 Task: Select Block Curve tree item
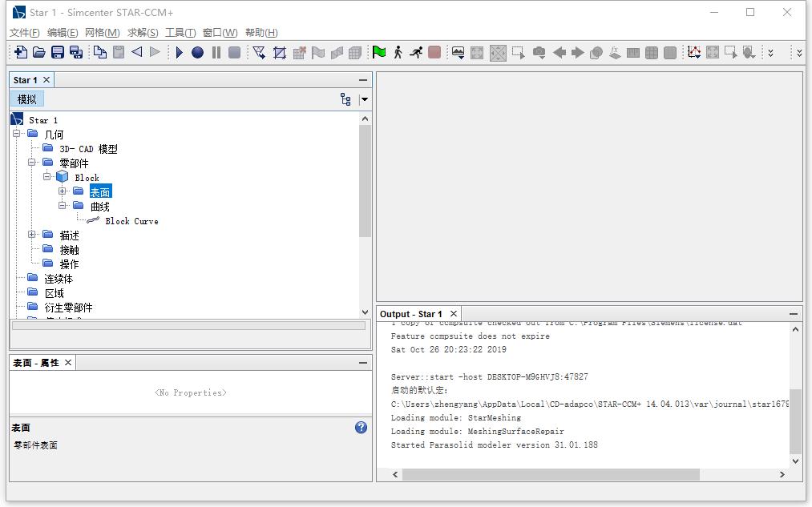(131, 221)
